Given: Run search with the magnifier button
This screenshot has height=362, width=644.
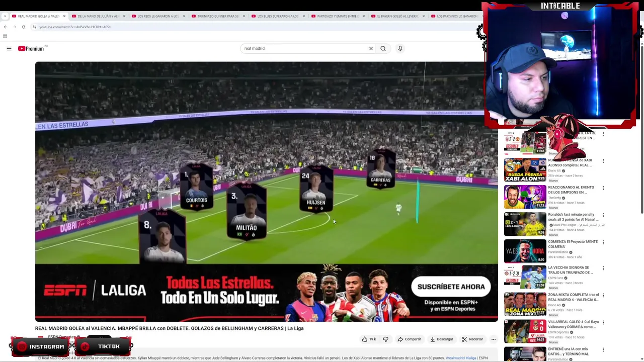Looking at the screenshot, I should [383, 49].
